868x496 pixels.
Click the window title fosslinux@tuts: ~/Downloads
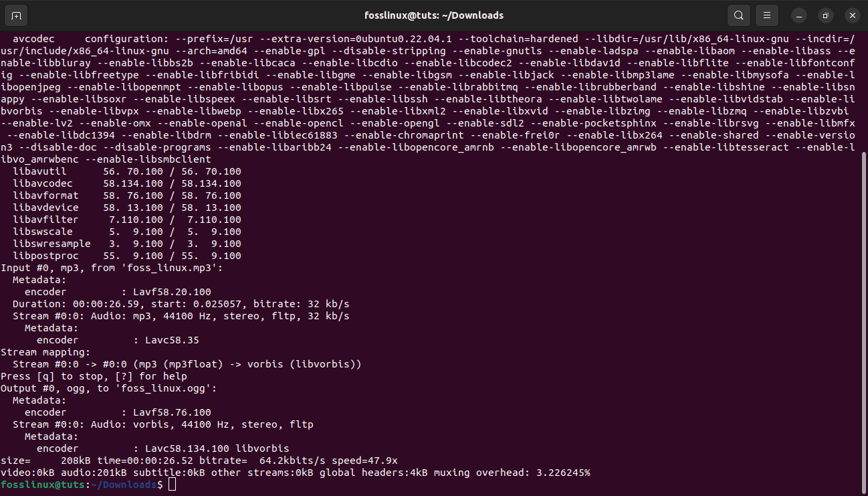pyautogui.click(x=434, y=15)
